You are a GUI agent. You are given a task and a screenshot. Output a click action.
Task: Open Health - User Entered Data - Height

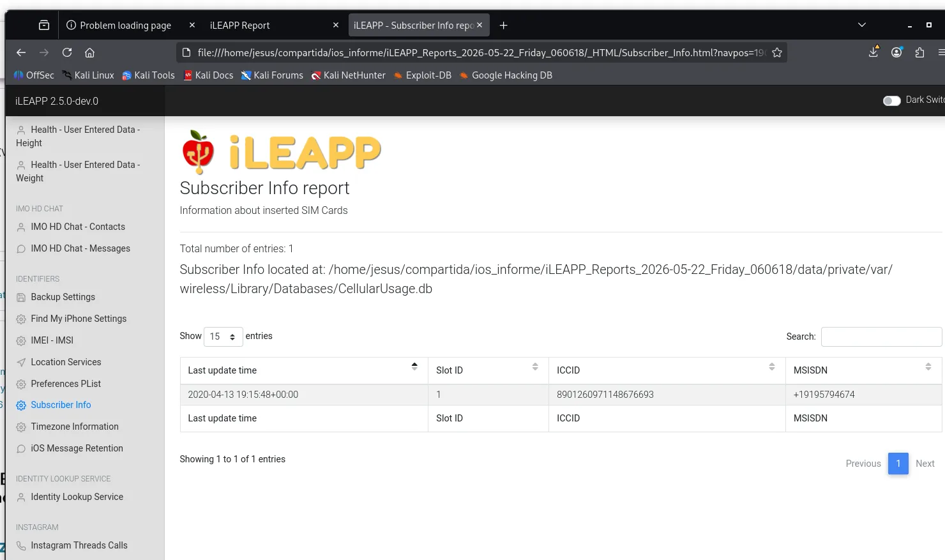78,136
